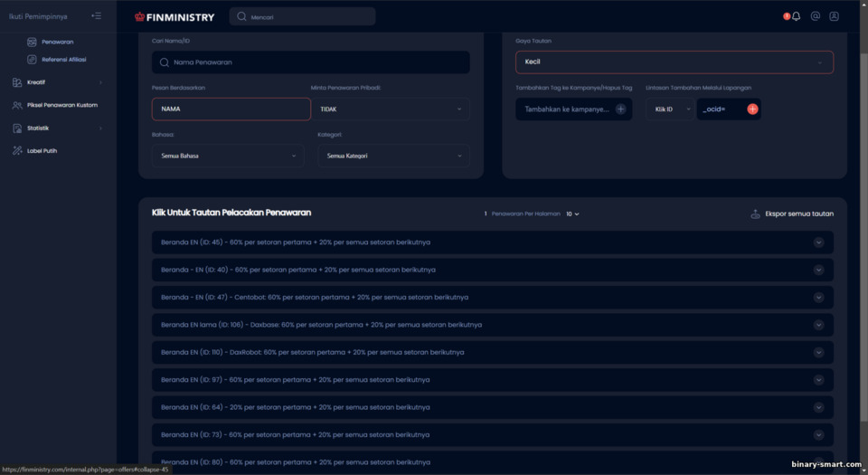Select the Daxbase (ID: 106) offer text
The height and width of the screenshot is (475, 868).
321,325
